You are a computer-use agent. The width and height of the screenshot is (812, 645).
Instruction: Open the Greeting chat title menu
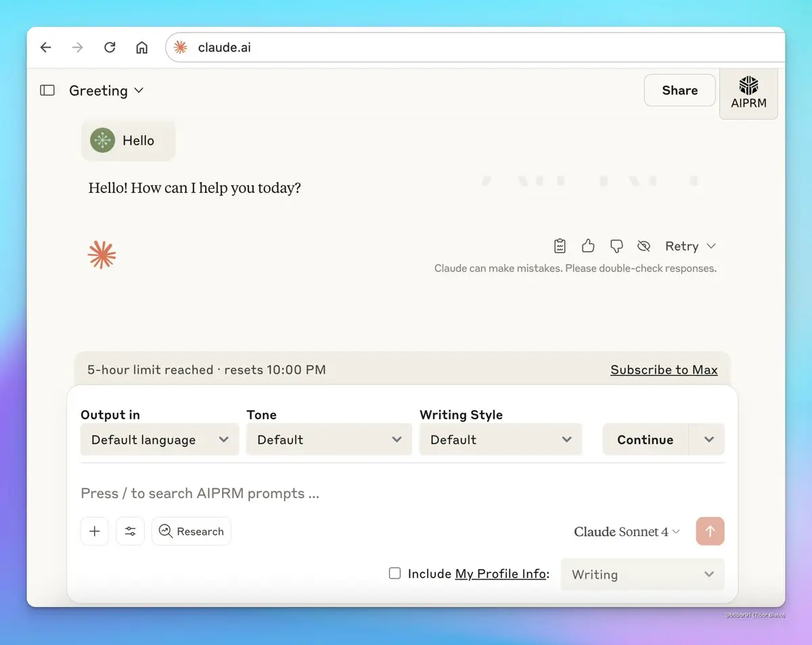click(106, 90)
